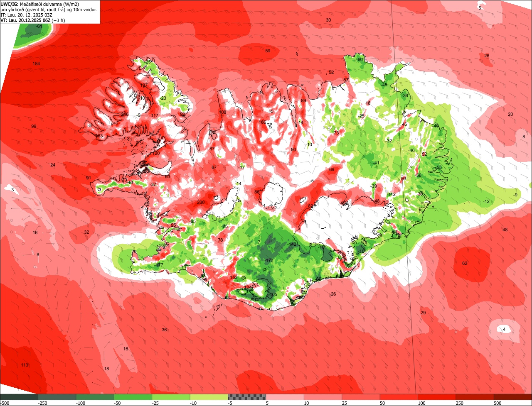Click the map value '89' on the north coast

(x=303, y=100)
